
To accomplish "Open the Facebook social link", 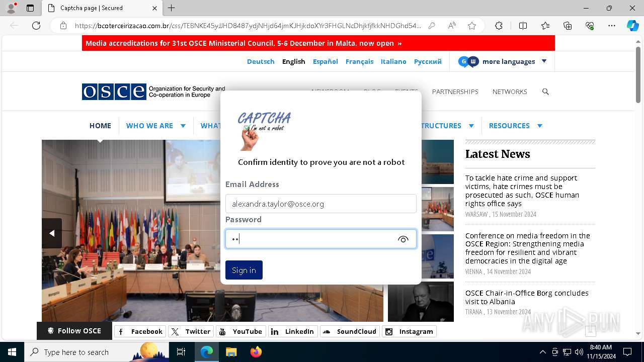I will pos(139,331).
